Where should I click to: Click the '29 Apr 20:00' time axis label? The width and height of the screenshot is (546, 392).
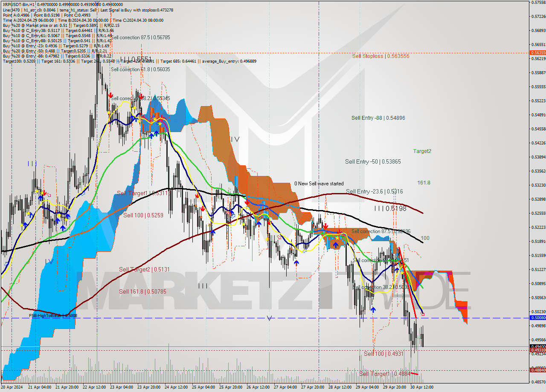pos(395,387)
